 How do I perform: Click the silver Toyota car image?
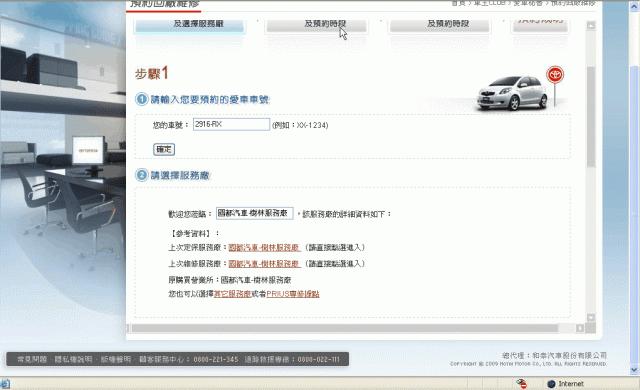(512, 93)
